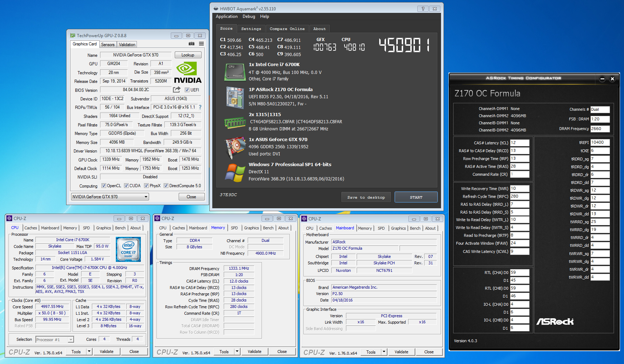Screen dimensions: 624x364
Task: Click the Lookup button in GPU-Z
Action: (x=188, y=55)
